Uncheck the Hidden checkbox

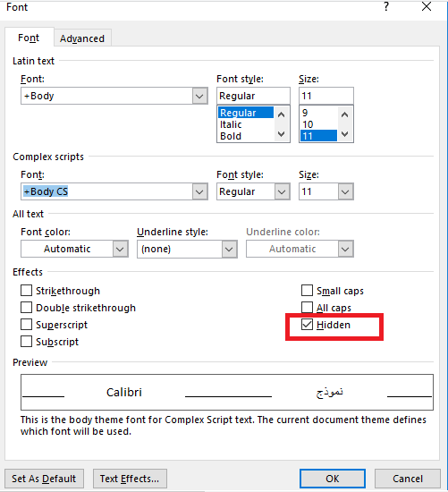(307, 325)
